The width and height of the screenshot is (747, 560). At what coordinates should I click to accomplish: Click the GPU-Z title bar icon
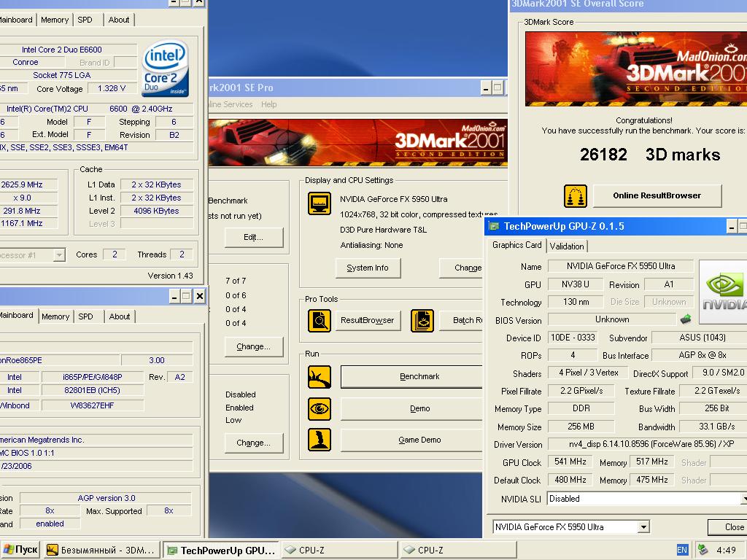495,226
